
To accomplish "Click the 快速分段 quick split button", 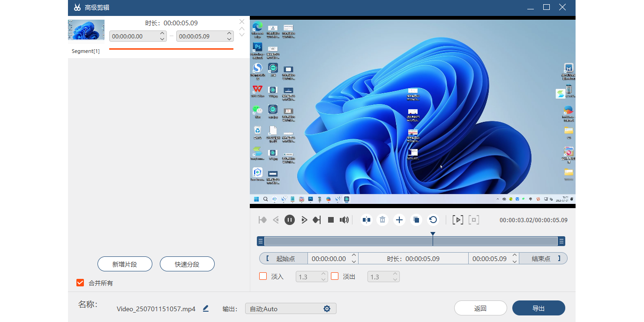I will pos(187,264).
